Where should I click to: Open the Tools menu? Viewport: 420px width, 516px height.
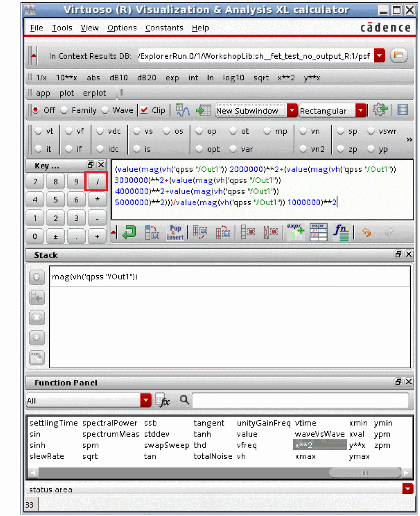point(62,28)
